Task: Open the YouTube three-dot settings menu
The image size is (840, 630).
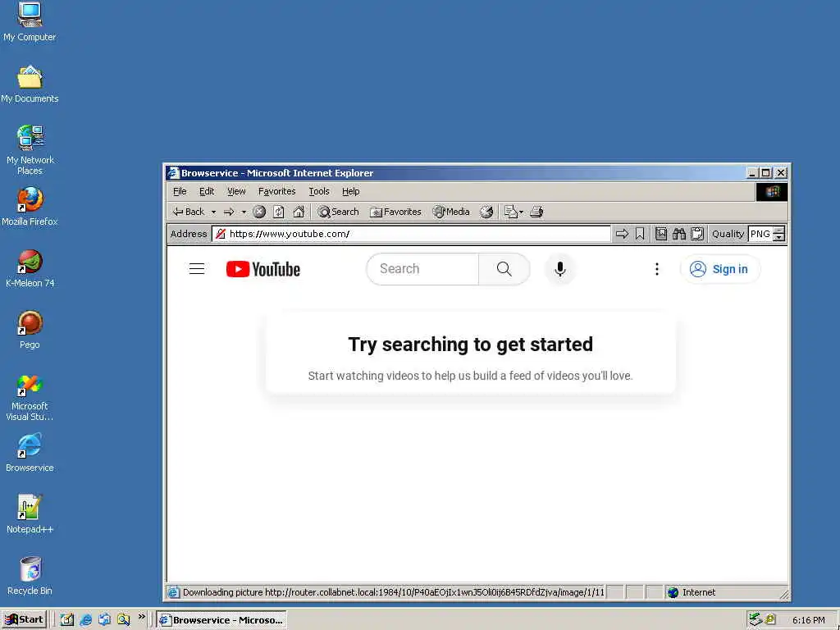Action: point(657,269)
